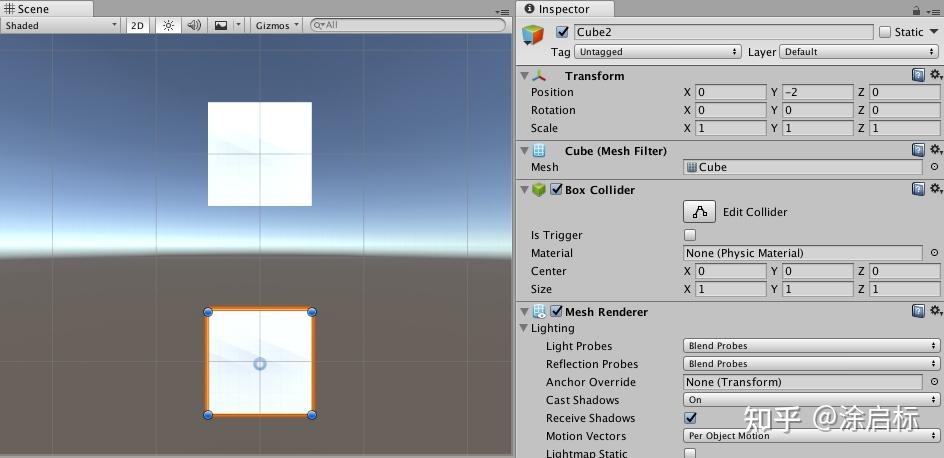This screenshot has width=944, height=458.
Task: Open the Gizmos dropdown
Action: (276, 25)
